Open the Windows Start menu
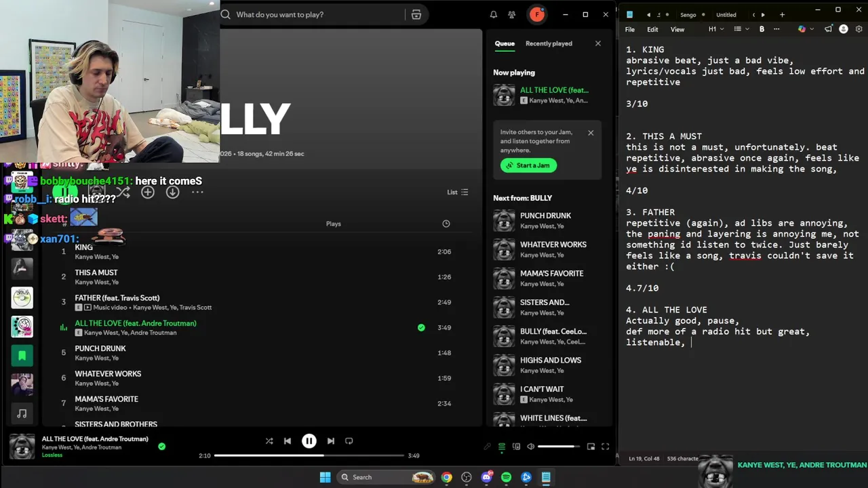868x488 pixels. pyautogui.click(x=325, y=477)
